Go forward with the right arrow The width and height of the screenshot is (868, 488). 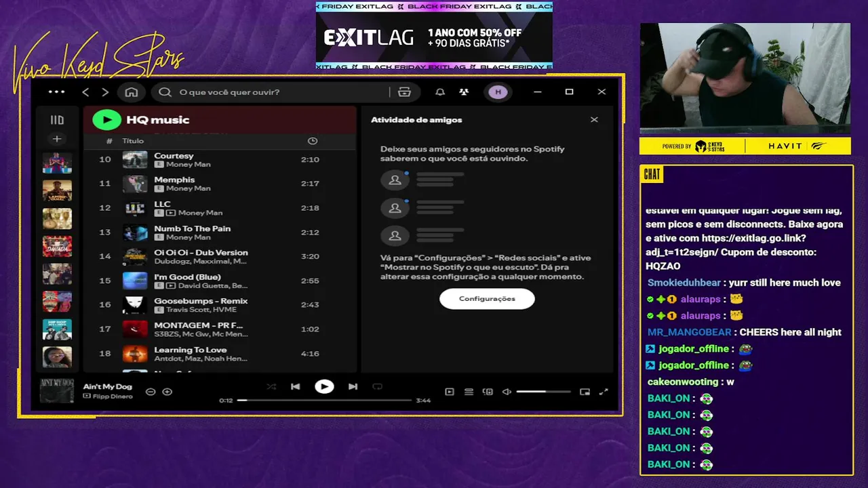pyautogui.click(x=105, y=92)
